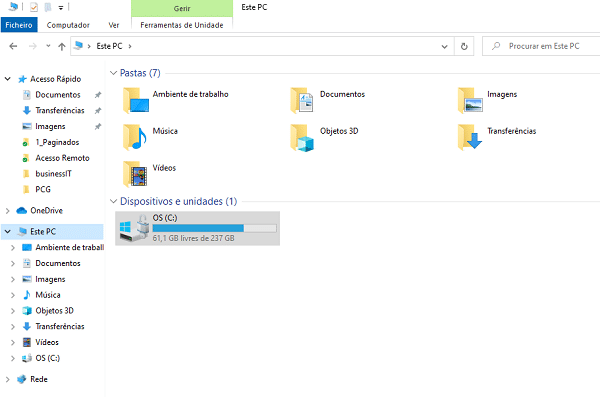Viewport: 600px width, 397px height.
Task: Open the Ficheiro menu
Action: 19,25
